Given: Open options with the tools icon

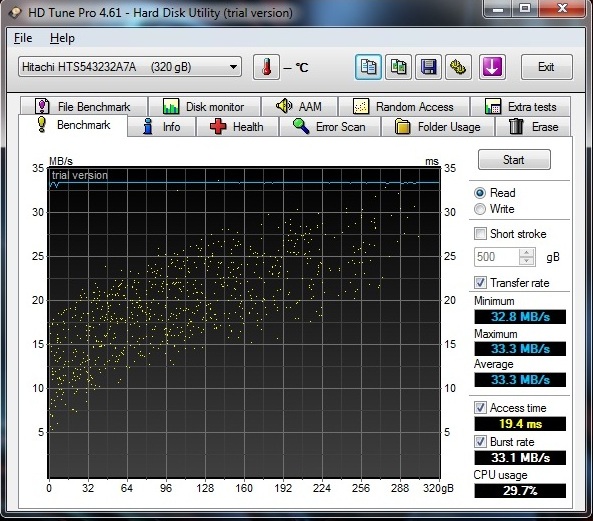Looking at the screenshot, I should click(458, 67).
